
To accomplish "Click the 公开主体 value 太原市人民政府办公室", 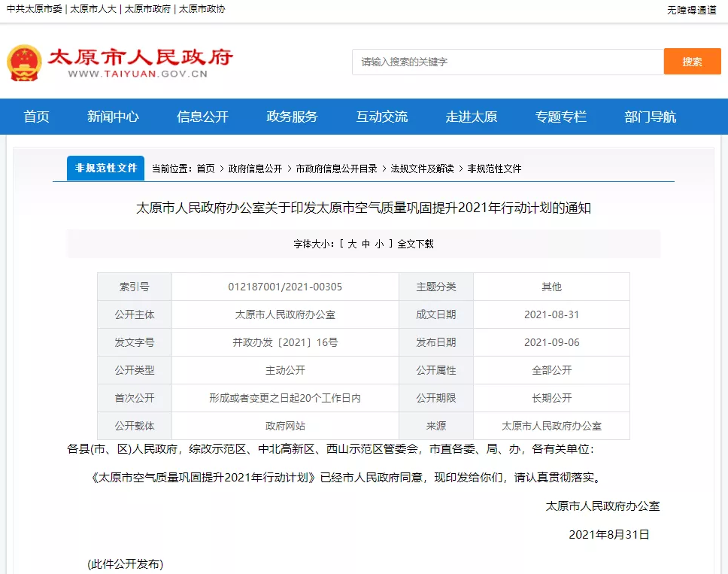I will click(285, 315).
